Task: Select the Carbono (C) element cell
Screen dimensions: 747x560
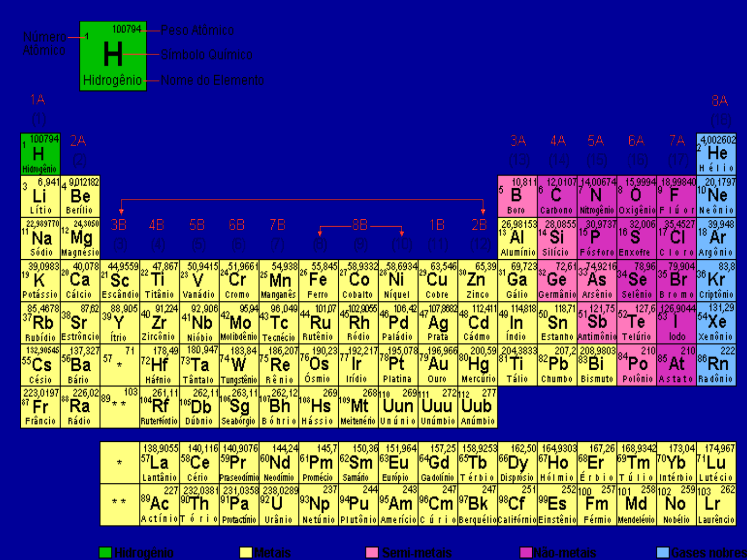Action: point(557,196)
